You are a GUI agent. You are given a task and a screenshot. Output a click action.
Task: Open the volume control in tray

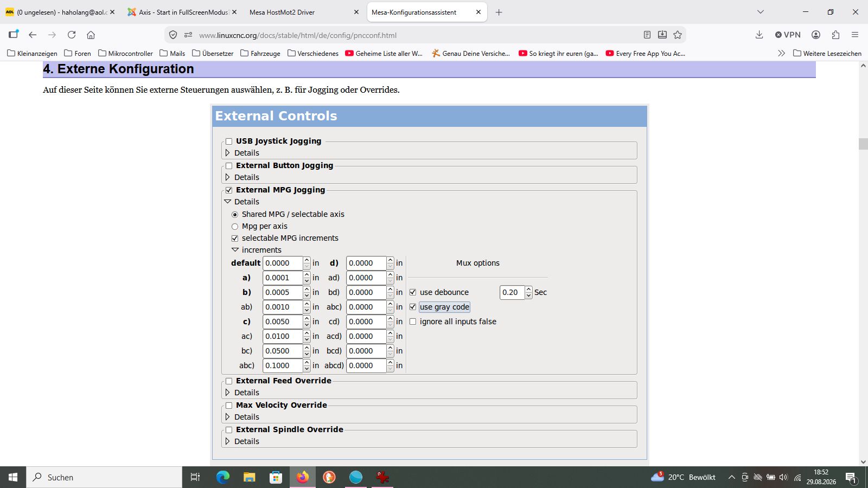pos(783,477)
